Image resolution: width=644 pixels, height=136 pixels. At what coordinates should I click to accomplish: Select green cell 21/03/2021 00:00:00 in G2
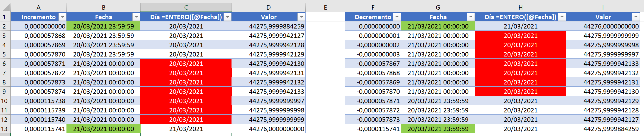pyautogui.click(x=438, y=26)
